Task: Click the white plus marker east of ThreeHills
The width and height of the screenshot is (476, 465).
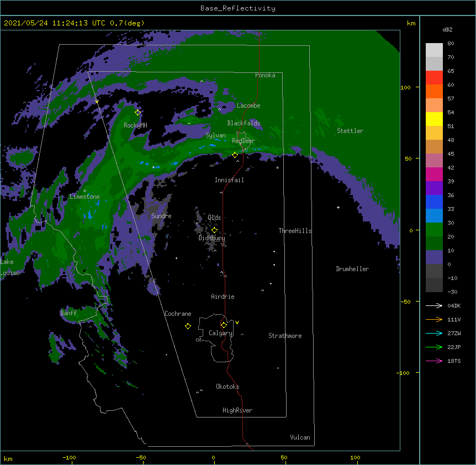Action: [338, 207]
